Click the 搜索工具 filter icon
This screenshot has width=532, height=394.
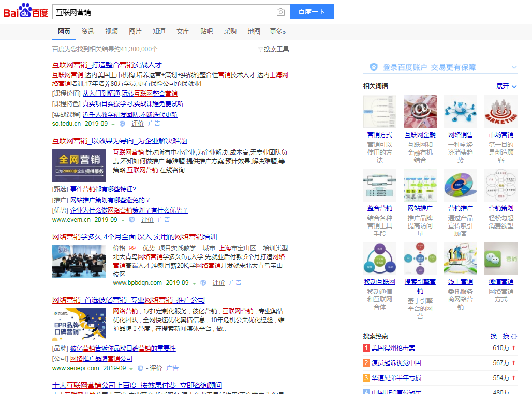pos(260,49)
